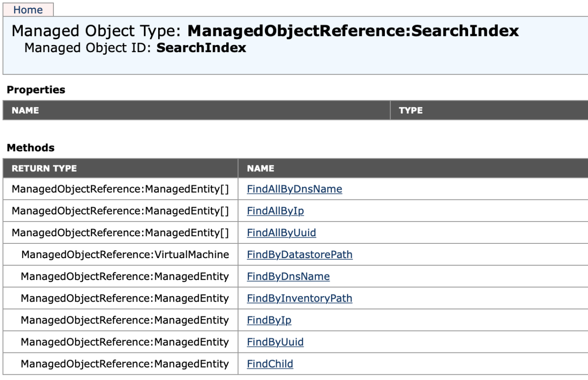Click the Properties table TYPE header
Viewport: 588px width, 380px height.
[411, 110]
